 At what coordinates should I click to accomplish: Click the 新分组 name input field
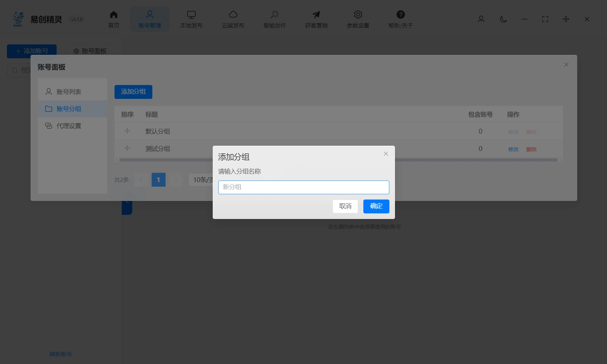click(x=304, y=187)
